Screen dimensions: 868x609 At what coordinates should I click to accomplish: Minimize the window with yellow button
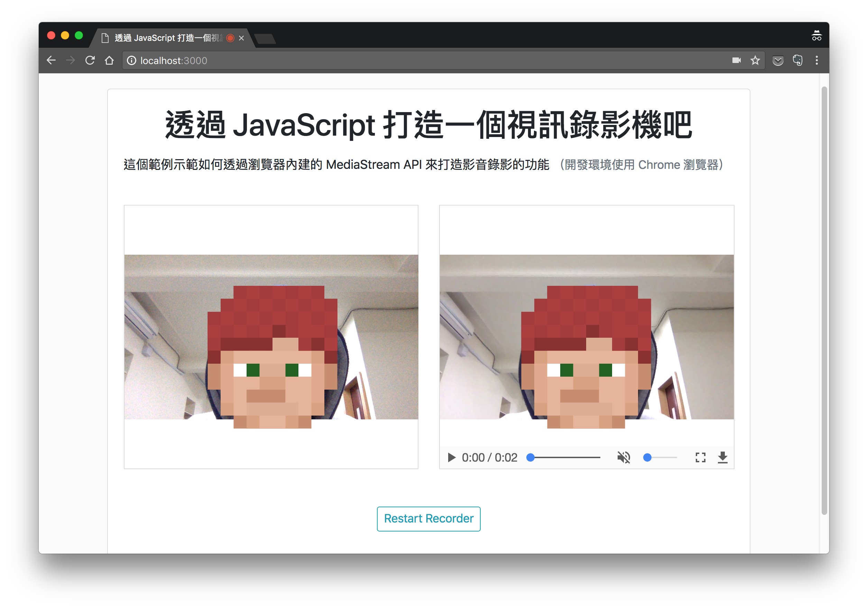(x=65, y=36)
